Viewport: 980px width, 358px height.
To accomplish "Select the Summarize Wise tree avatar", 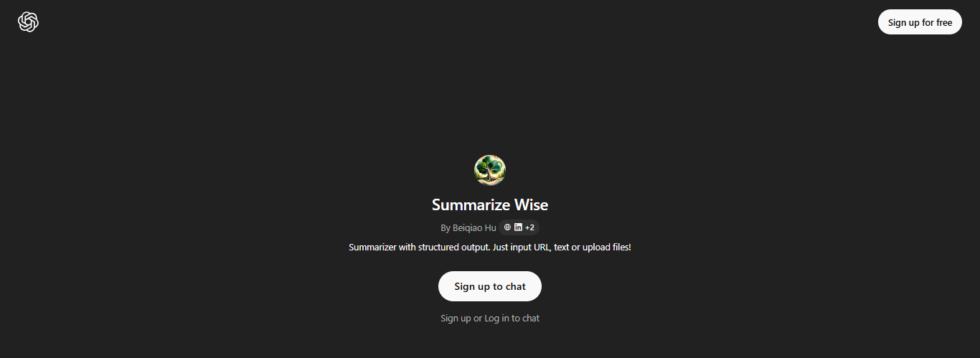I will tap(490, 170).
